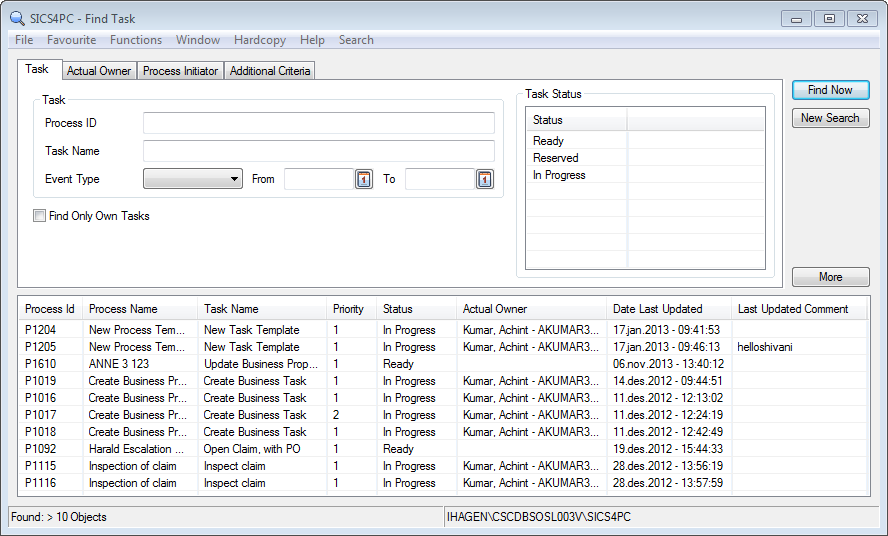Focus the Task Name input field

319,151
